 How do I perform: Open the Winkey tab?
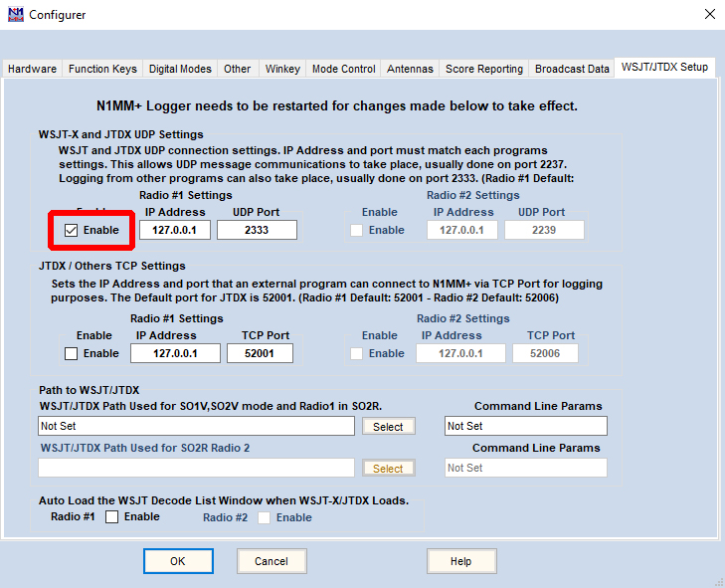pos(282,69)
